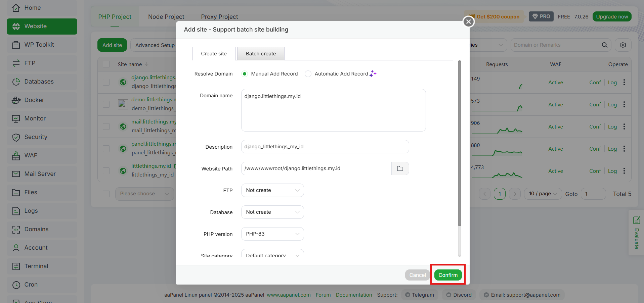
Task: Switch to Create site tab
Action: [214, 54]
